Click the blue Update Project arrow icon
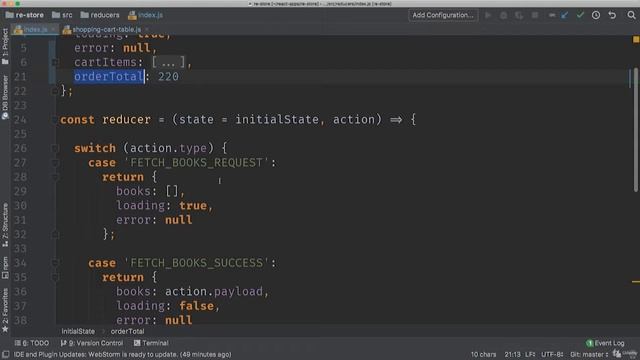 (x=564, y=15)
